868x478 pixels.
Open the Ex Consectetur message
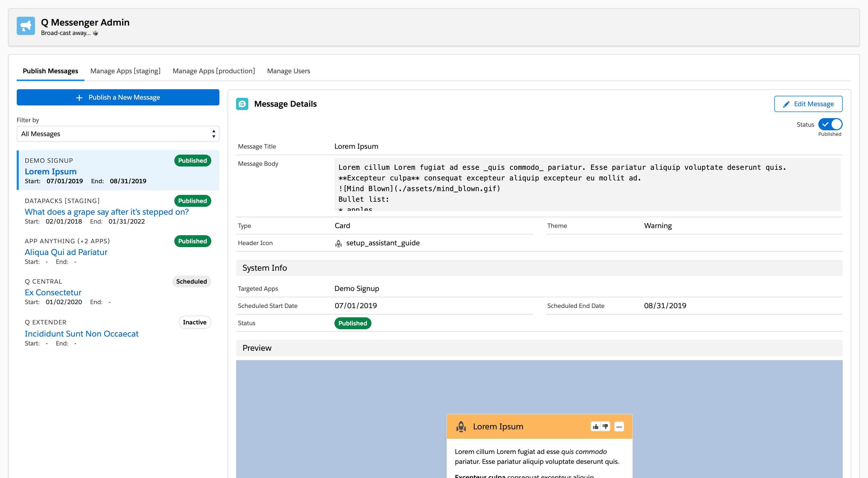[x=53, y=292]
